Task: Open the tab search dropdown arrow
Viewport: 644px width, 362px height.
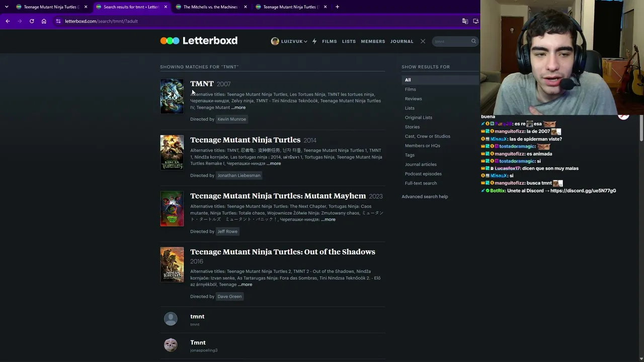Action: pos(7,7)
